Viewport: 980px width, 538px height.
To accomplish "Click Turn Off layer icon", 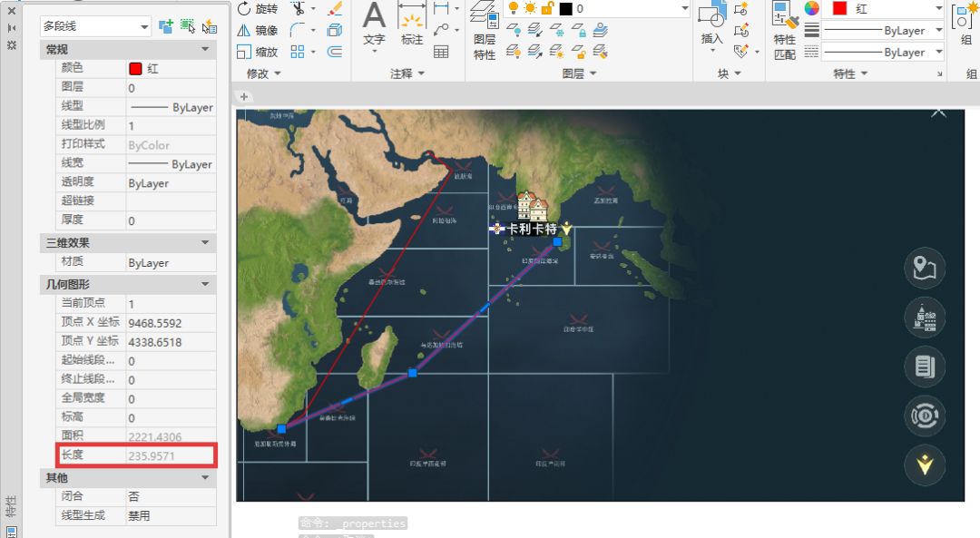I will [x=513, y=30].
